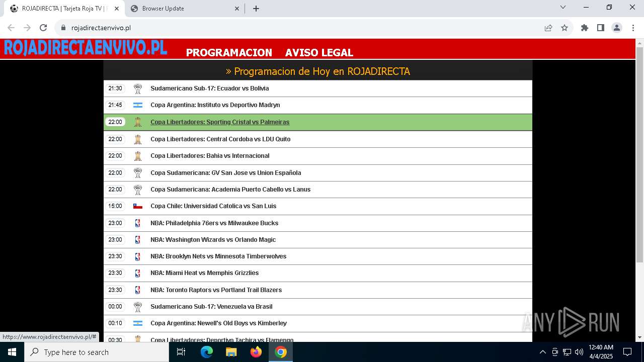Viewport: 644px width, 362px height.
Task: Open Washington Wizards vs Orlando Magic game
Action: 213,240
